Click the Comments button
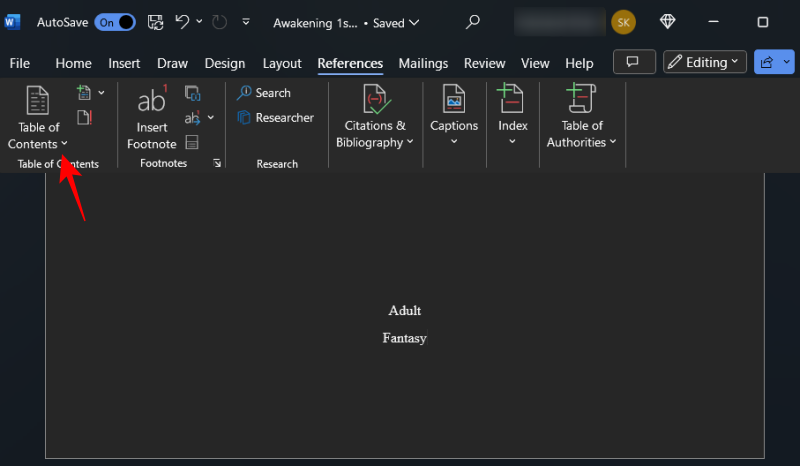800x466 pixels. 632,62
